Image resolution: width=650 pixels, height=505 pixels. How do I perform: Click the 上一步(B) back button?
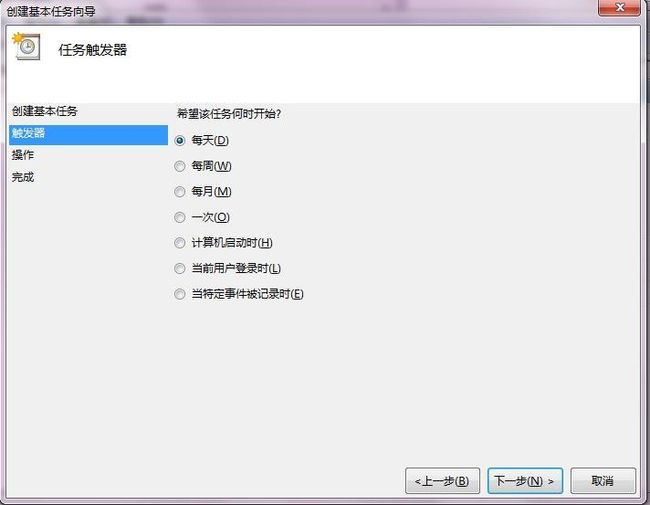[x=442, y=481]
